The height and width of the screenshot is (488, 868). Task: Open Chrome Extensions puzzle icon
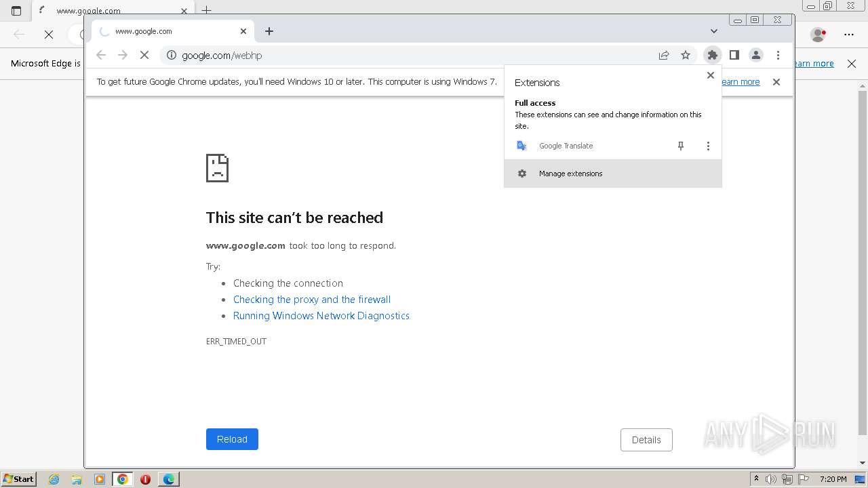pos(712,55)
